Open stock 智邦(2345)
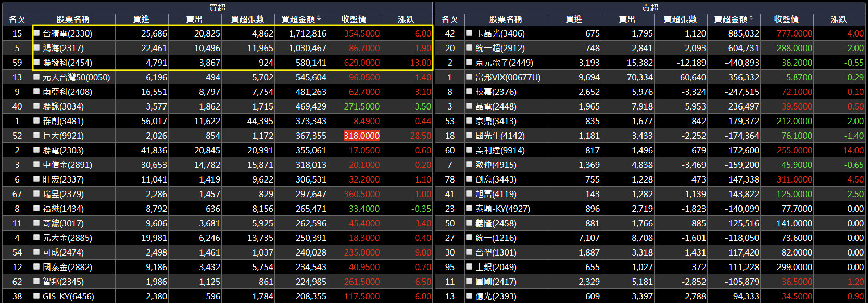This screenshot has width=868, height=303. point(63,282)
